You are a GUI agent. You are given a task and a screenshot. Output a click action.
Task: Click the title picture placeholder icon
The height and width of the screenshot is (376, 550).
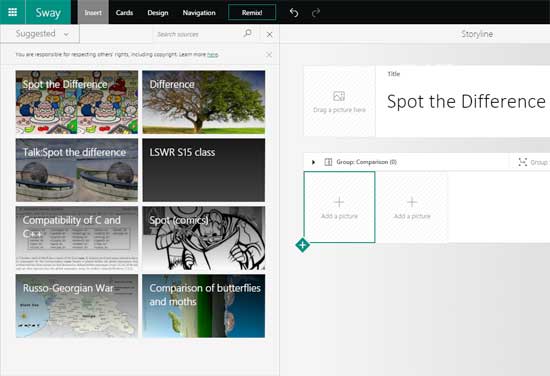click(339, 96)
